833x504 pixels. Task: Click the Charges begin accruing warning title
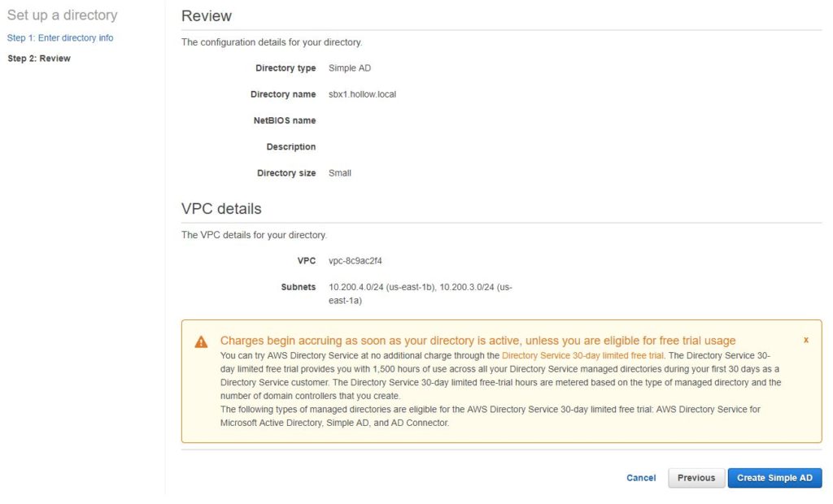pos(478,341)
